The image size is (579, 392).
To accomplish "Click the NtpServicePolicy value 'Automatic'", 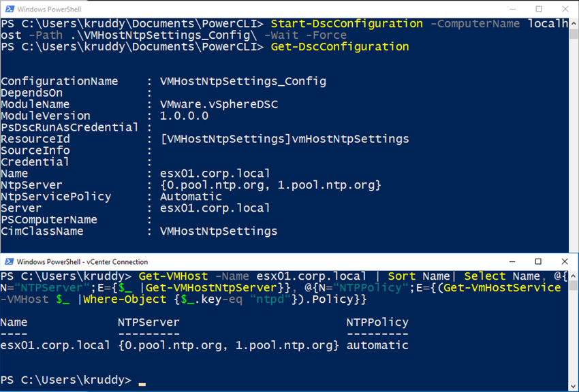I will 191,197.
